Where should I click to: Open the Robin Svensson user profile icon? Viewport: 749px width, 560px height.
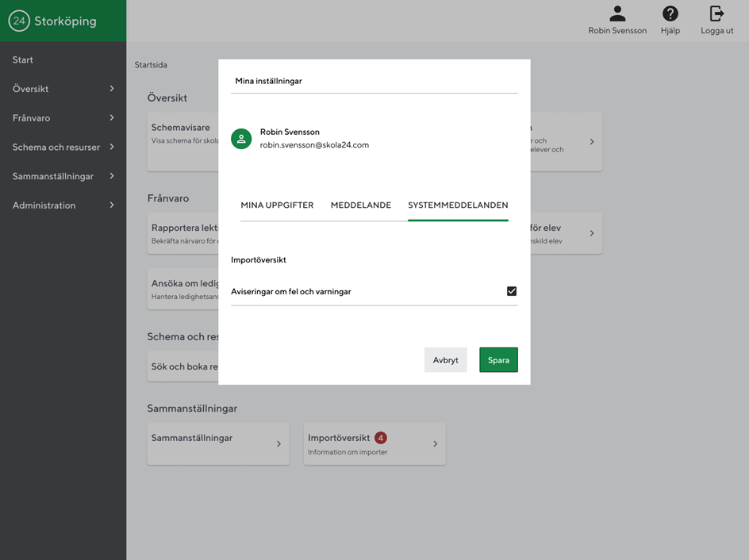(617, 14)
